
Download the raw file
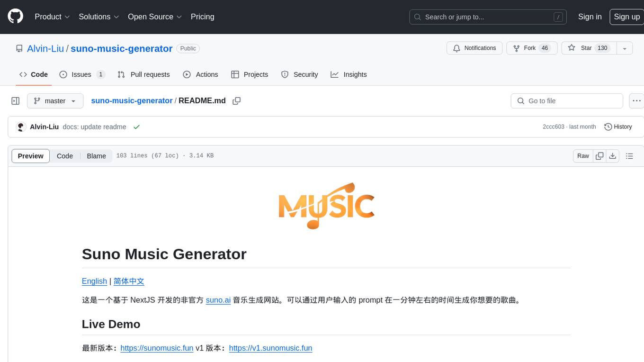click(613, 156)
